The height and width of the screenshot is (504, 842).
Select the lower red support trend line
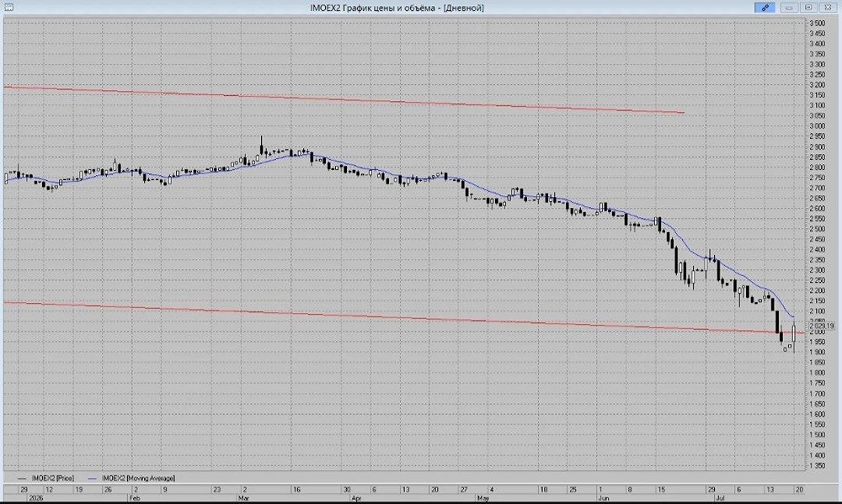pos(402,318)
